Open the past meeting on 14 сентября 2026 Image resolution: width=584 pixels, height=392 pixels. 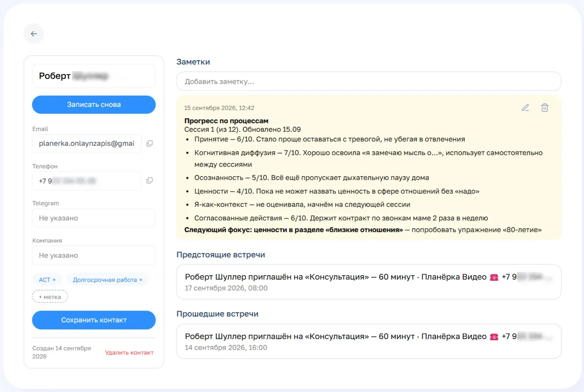pyautogui.click(x=369, y=341)
